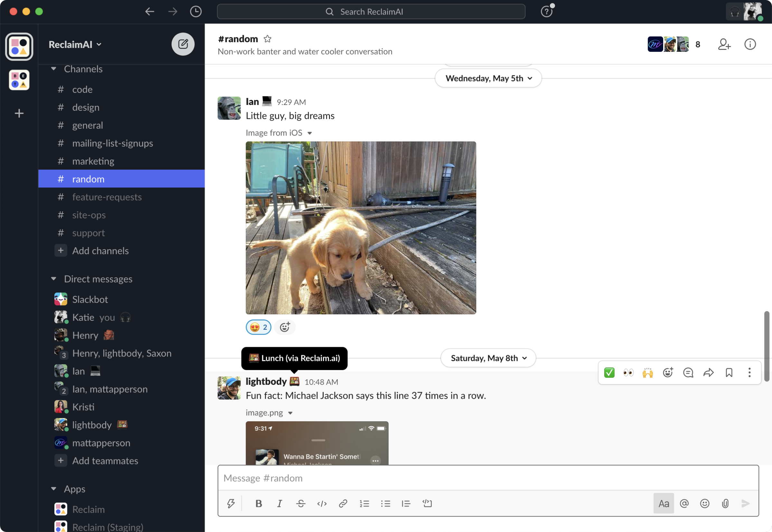Collapse the Direct messages section
Screen dimensions: 772x532
(54, 279)
